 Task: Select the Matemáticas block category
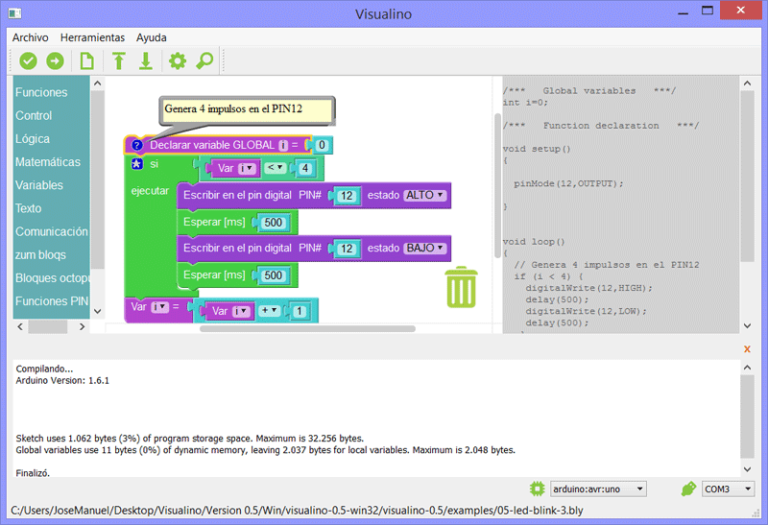[x=48, y=162]
